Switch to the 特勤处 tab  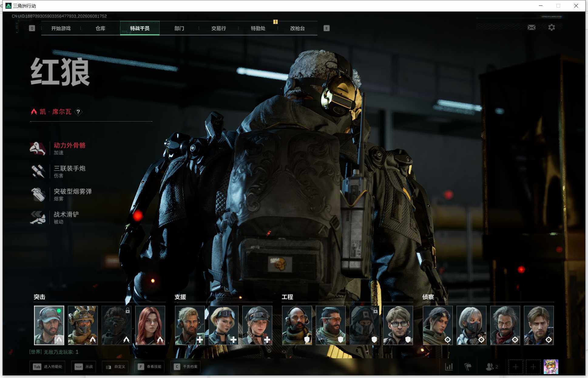[x=258, y=28]
